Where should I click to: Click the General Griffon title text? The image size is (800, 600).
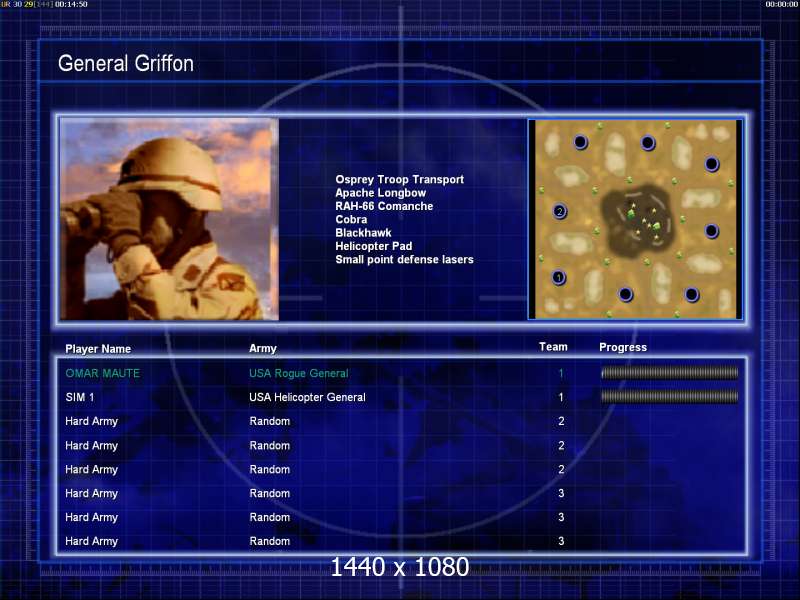tap(126, 64)
